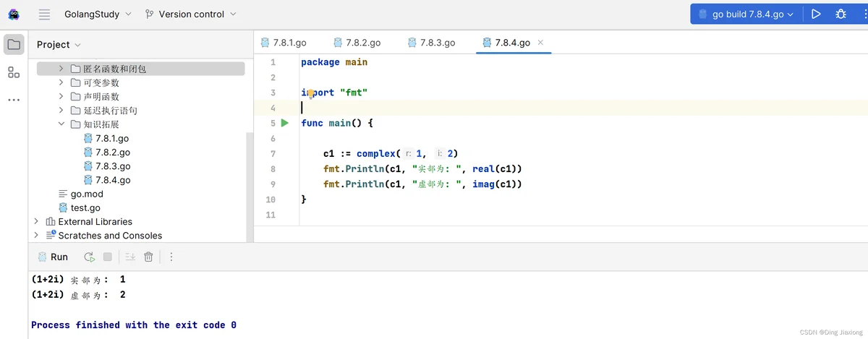This screenshot has height=339, width=868.
Task: Click the lightbulb hint on import line
Action: point(311,93)
